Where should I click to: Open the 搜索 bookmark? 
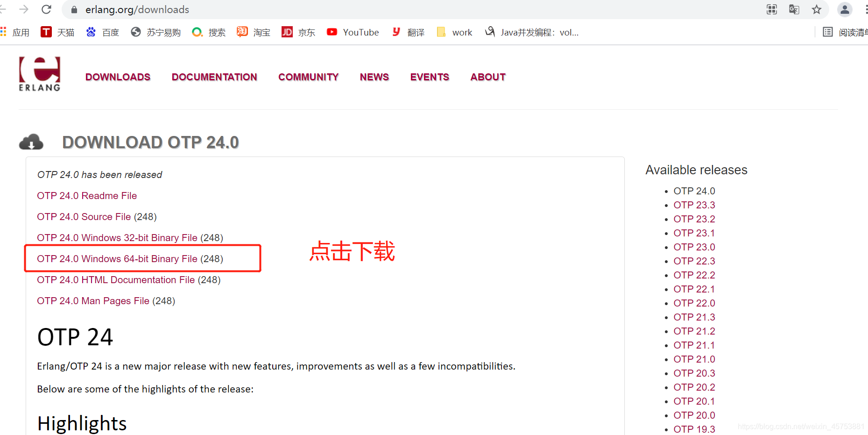point(209,32)
